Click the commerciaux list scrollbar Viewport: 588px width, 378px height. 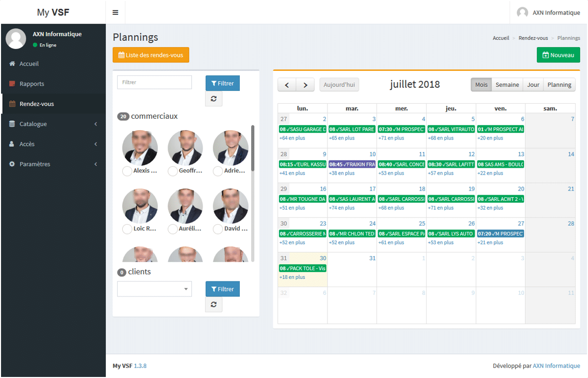pyautogui.click(x=253, y=148)
